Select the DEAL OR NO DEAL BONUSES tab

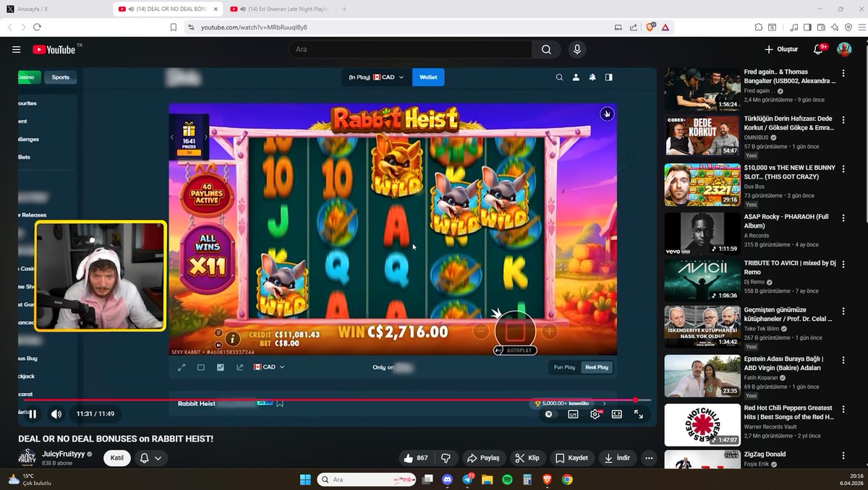tap(168, 9)
